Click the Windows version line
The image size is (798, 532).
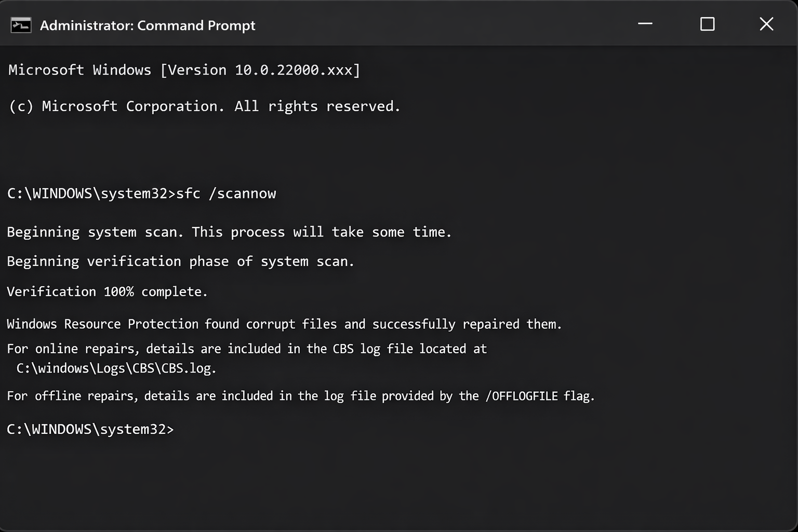(x=183, y=70)
